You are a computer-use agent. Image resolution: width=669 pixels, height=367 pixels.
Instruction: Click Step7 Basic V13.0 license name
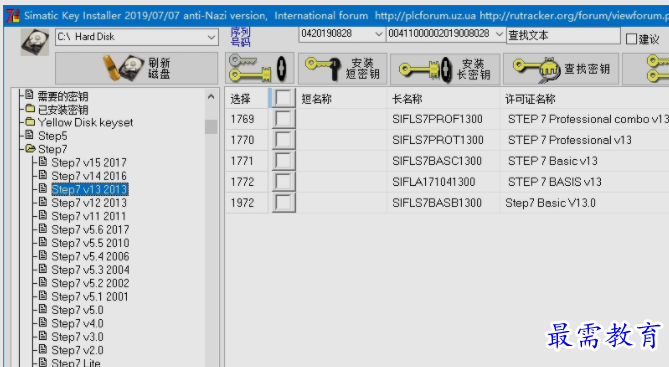[x=550, y=203]
